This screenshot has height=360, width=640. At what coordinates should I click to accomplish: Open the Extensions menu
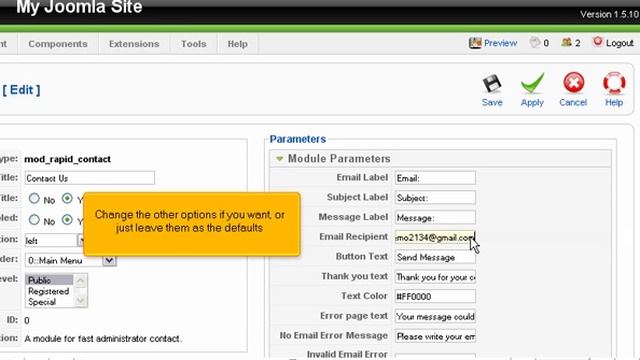134,44
